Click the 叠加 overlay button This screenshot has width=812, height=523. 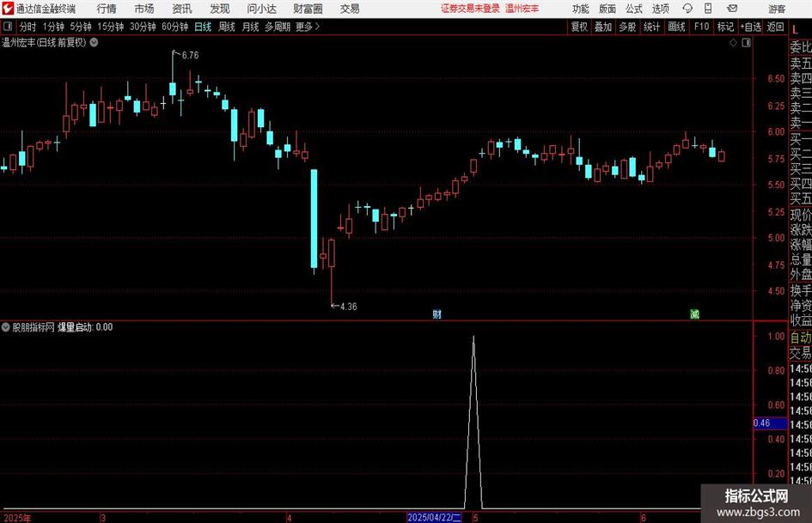603,27
